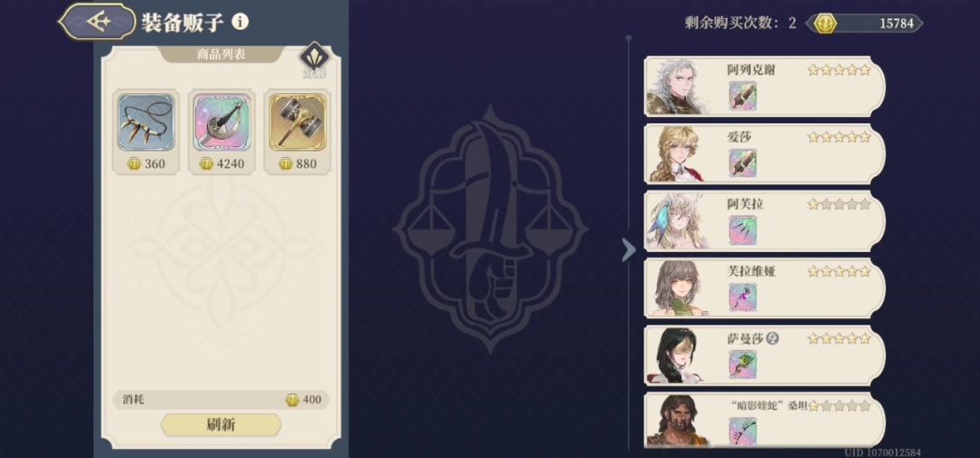
Task: Open 阿列克谢's equipped weapon icon
Action: (x=742, y=97)
